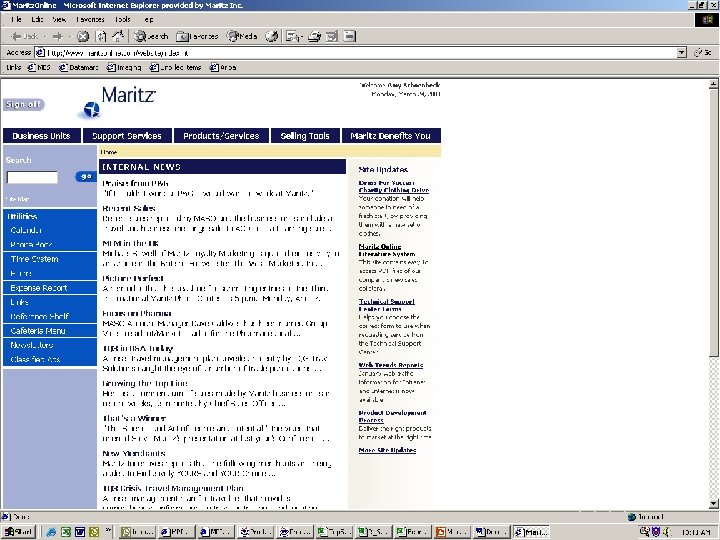Image resolution: width=720 pixels, height=540 pixels.
Task: Go back with the Back arrow button
Action: coord(24,36)
